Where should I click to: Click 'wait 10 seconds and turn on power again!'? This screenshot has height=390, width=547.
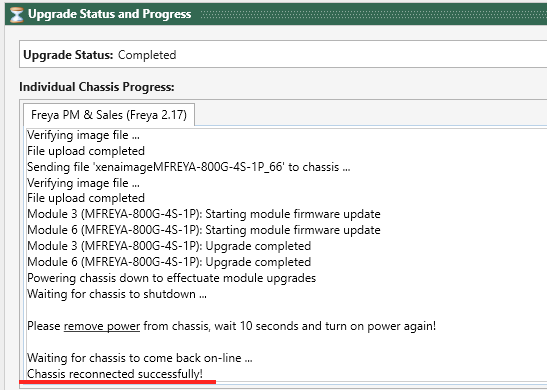tap(325, 326)
